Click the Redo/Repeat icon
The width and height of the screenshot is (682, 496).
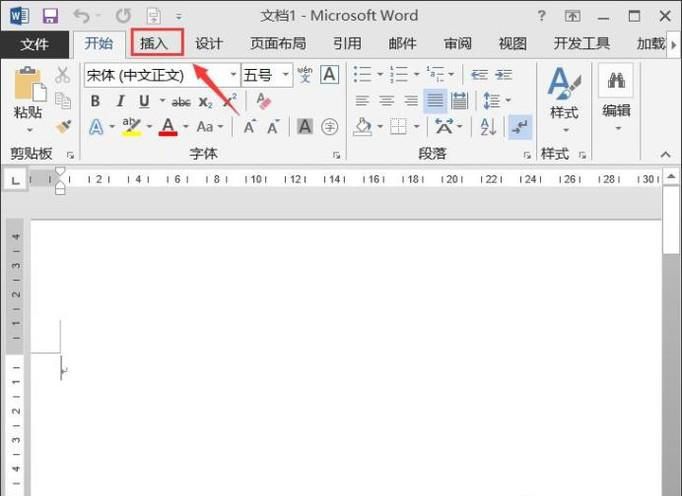coord(123,16)
